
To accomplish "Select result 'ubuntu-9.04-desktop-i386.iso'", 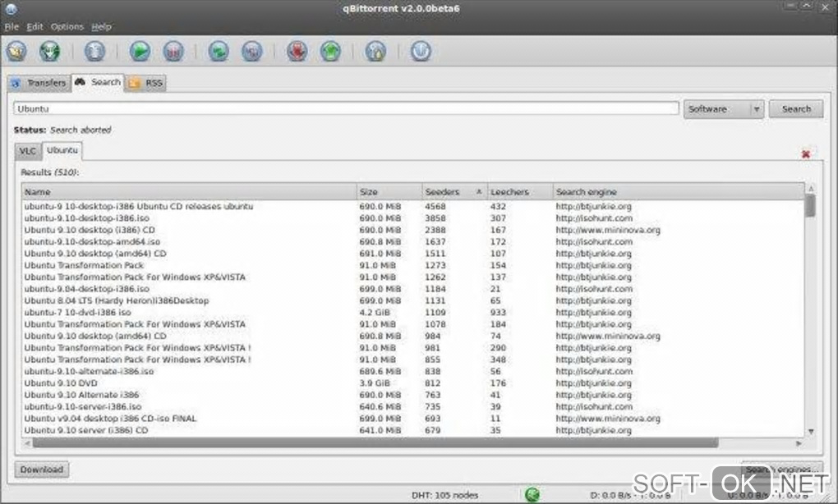I will [412, 289].
